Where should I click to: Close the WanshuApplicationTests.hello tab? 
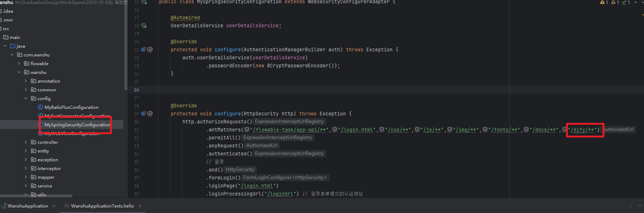pyautogui.click(x=140, y=206)
